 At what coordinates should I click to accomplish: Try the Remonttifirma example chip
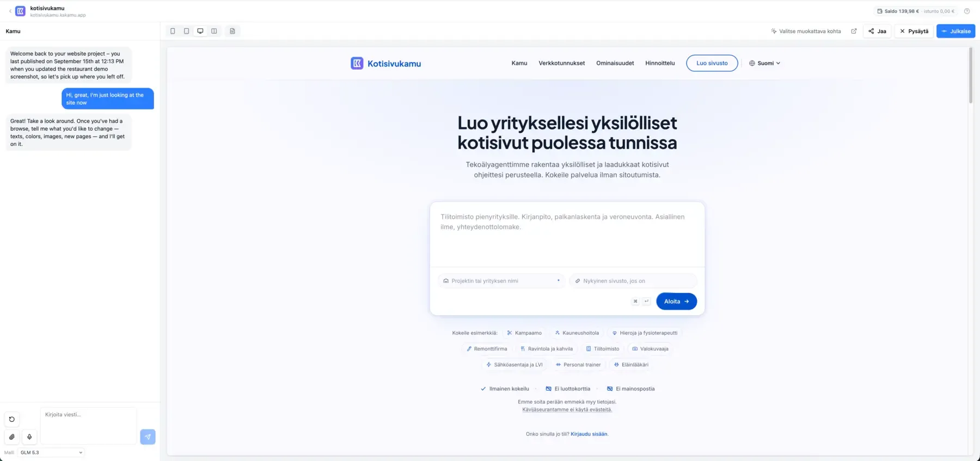(487, 349)
